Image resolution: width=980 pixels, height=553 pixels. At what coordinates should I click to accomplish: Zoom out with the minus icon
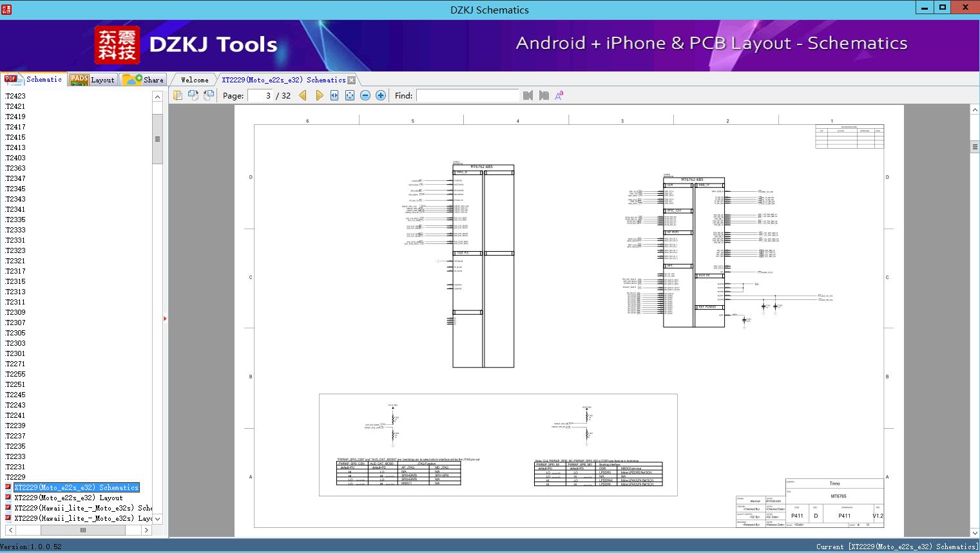pos(365,95)
